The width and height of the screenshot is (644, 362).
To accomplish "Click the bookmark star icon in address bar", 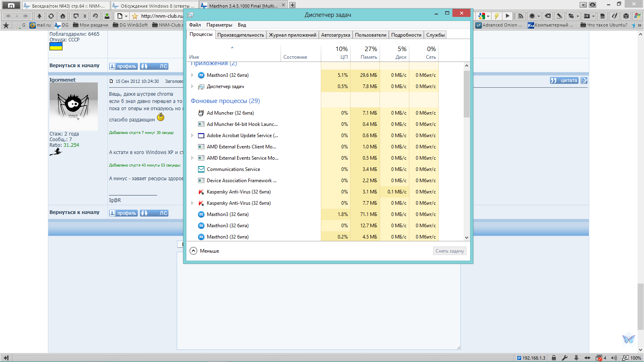I will pos(135,16).
